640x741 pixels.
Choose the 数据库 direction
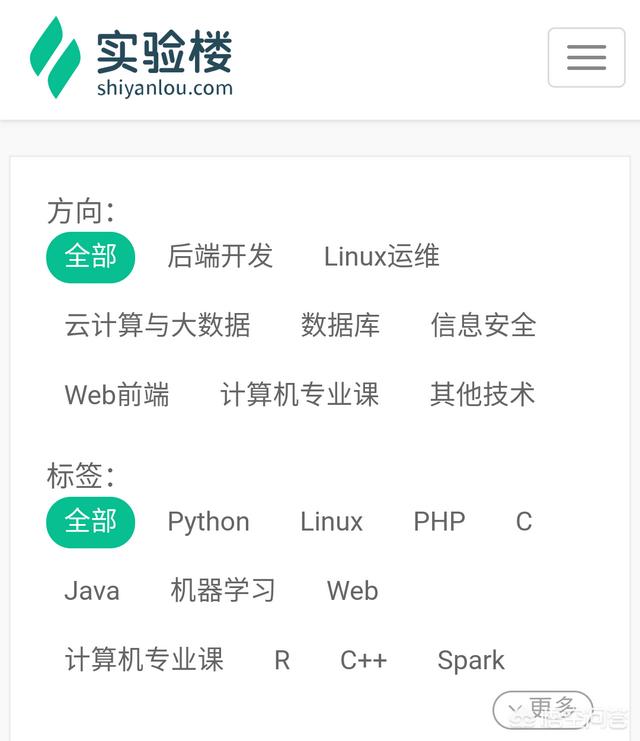tap(340, 325)
